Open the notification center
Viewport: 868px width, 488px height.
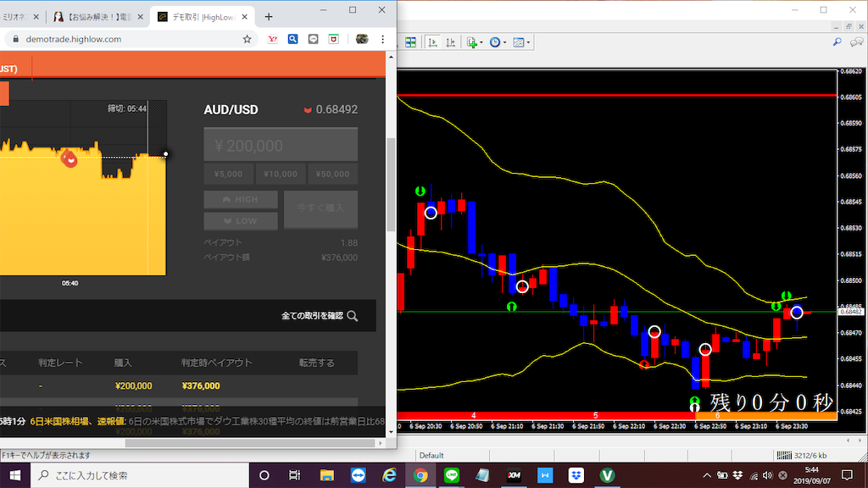[847, 475]
